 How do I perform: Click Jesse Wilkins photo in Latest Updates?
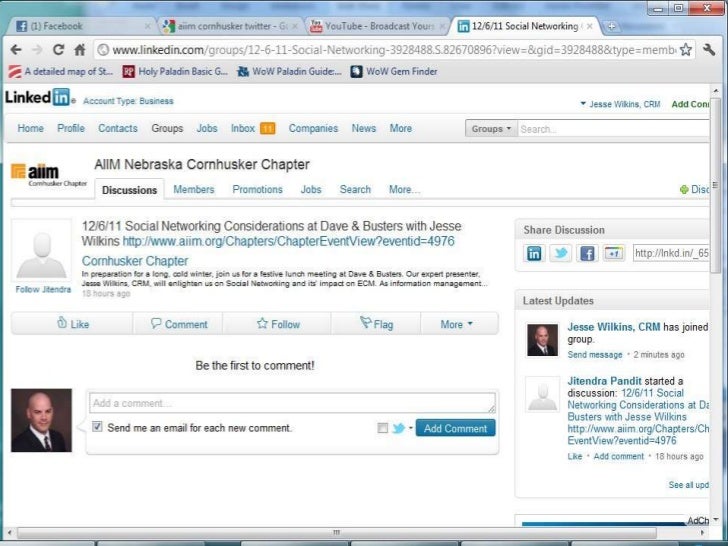click(542, 340)
